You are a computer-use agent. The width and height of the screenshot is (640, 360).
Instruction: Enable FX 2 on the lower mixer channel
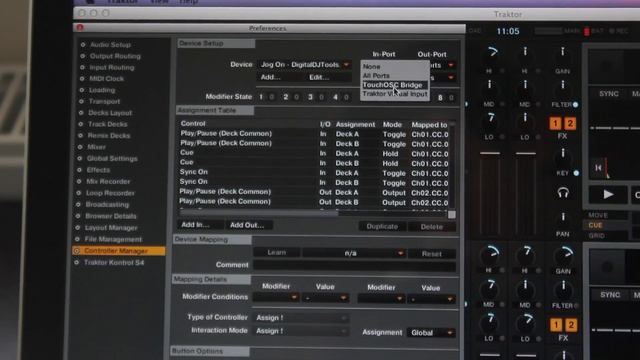[571, 325]
